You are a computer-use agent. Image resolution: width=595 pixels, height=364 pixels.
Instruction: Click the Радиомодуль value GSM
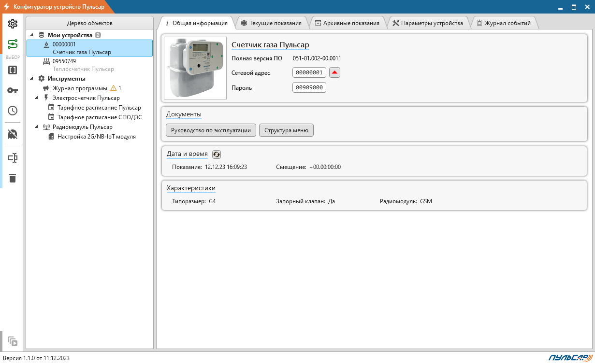pyautogui.click(x=426, y=201)
